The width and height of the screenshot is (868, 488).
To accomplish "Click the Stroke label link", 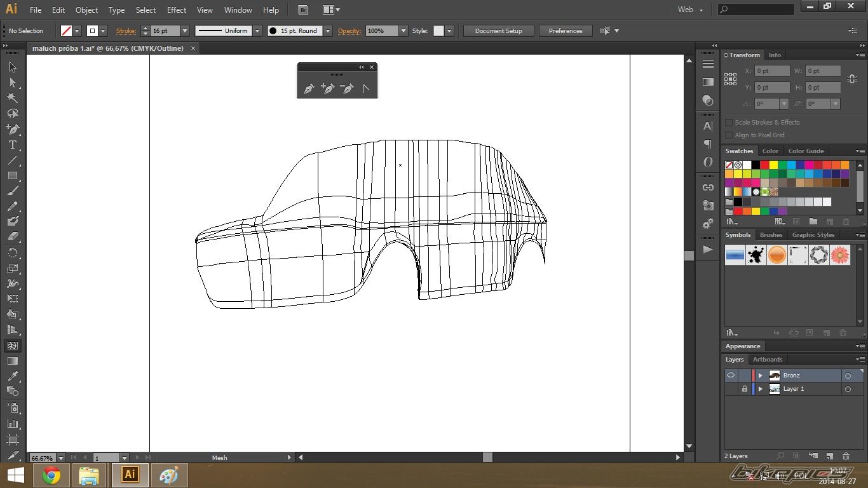I will pyautogui.click(x=126, y=30).
